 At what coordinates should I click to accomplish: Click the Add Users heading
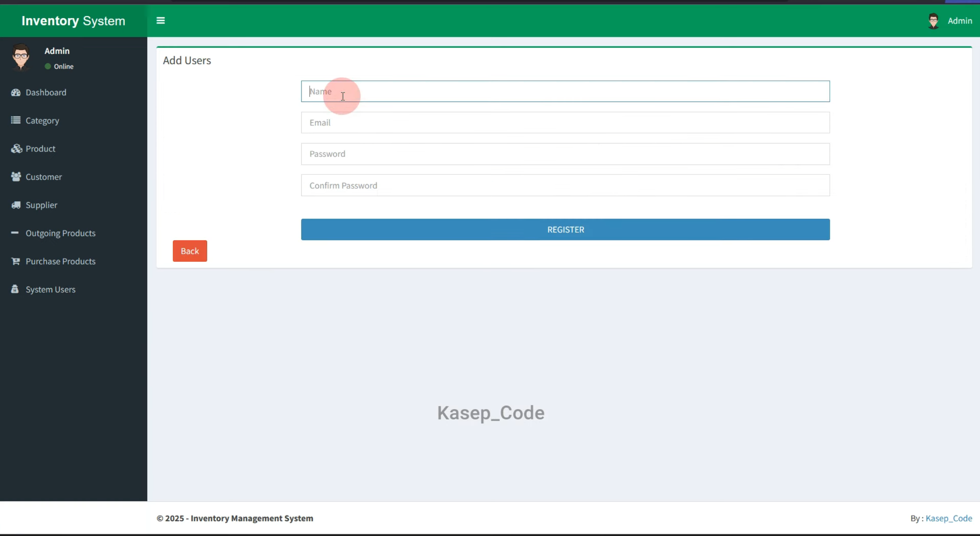187,60
